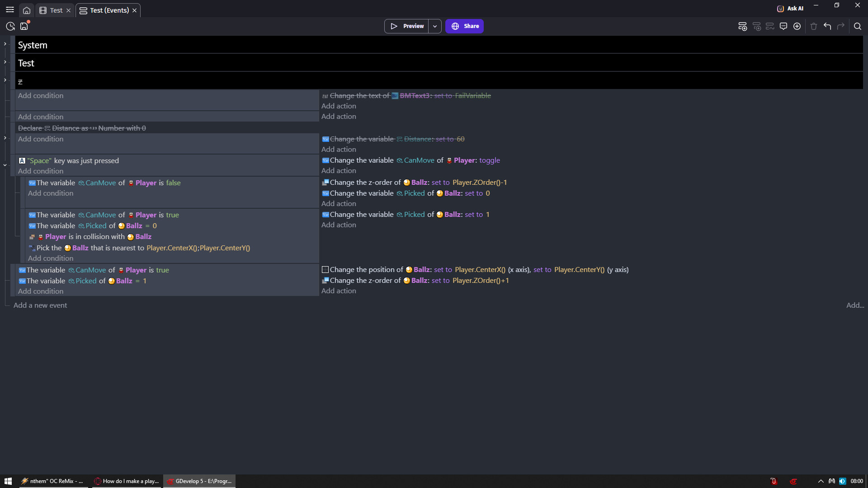Click Add a new event link
The width and height of the screenshot is (868, 488).
(x=40, y=305)
